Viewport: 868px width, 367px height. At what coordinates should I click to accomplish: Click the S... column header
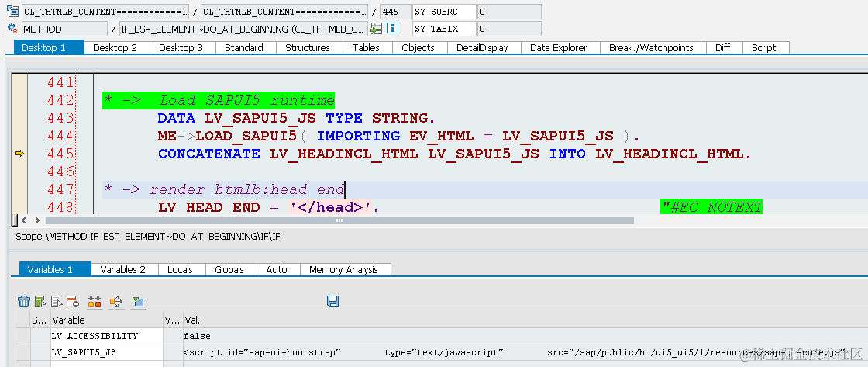[40, 320]
